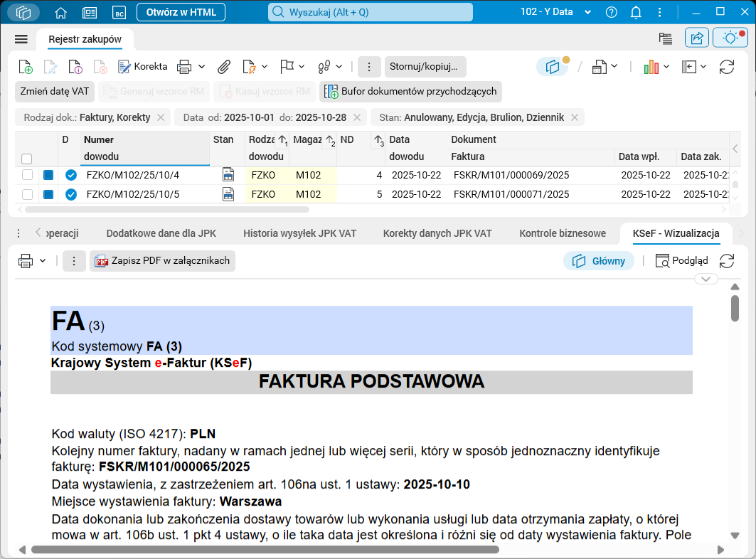Check the row for FZKO/M102/25/10/4
Image resolution: width=756 pixels, height=559 pixels.
tap(26, 174)
